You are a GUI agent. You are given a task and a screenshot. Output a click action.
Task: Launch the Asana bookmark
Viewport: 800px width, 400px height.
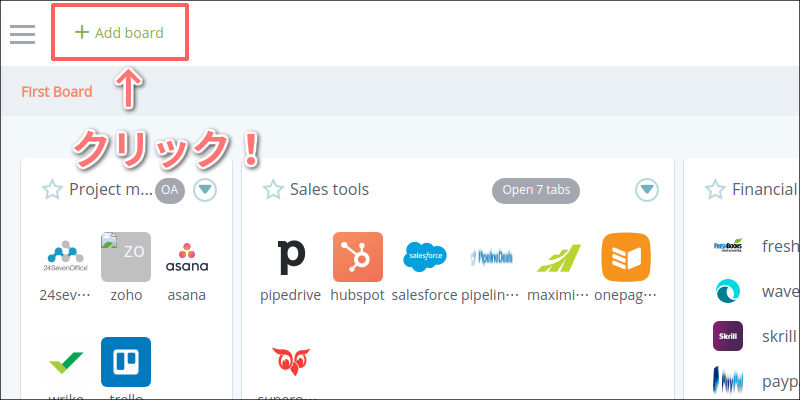tap(186, 257)
